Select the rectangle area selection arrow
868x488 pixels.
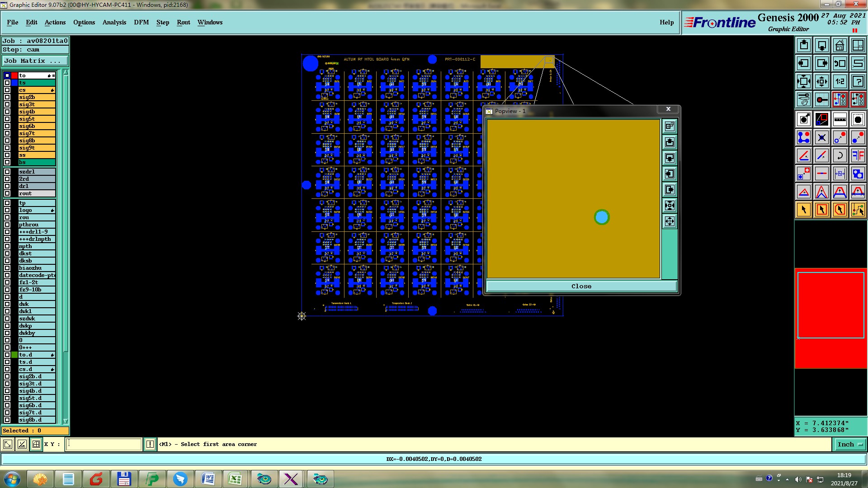(821, 210)
